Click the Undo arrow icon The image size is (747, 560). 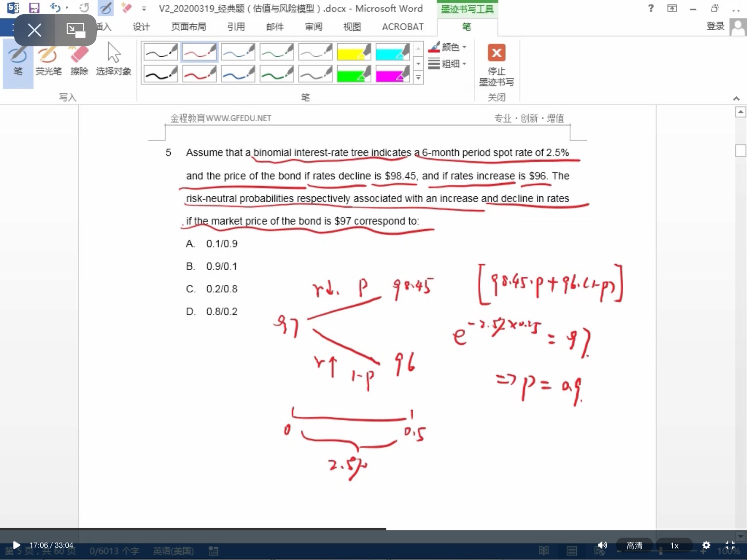[x=55, y=8]
